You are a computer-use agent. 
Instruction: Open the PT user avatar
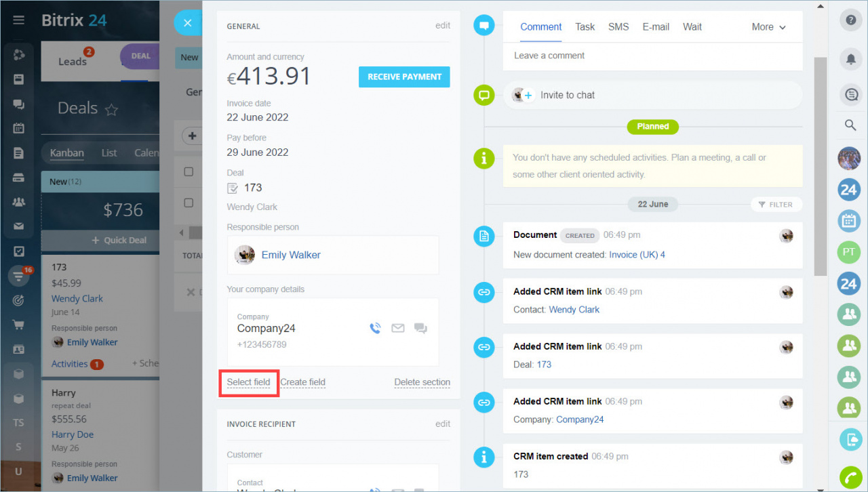point(849,252)
